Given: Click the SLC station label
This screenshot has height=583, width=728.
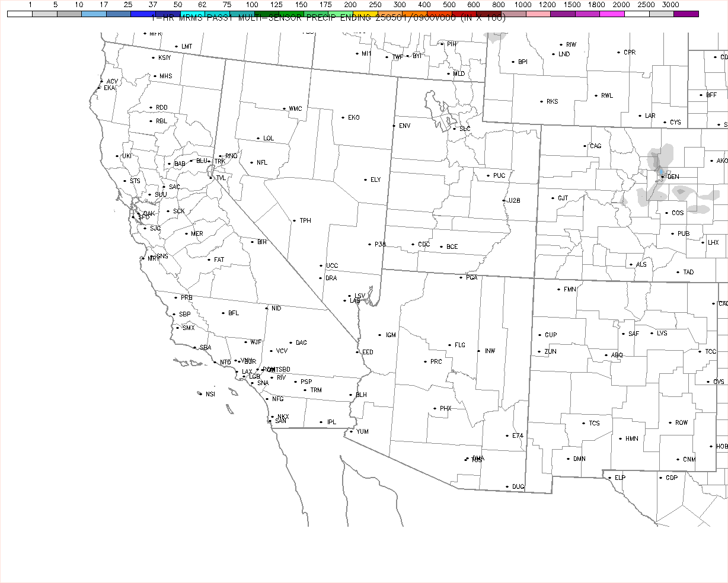Looking at the screenshot, I should click(465, 129).
